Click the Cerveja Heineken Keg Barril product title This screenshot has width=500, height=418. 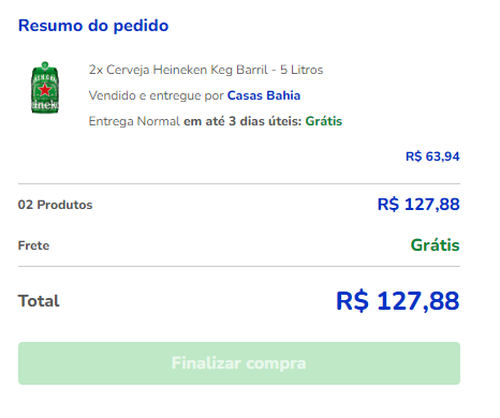(x=206, y=70)
